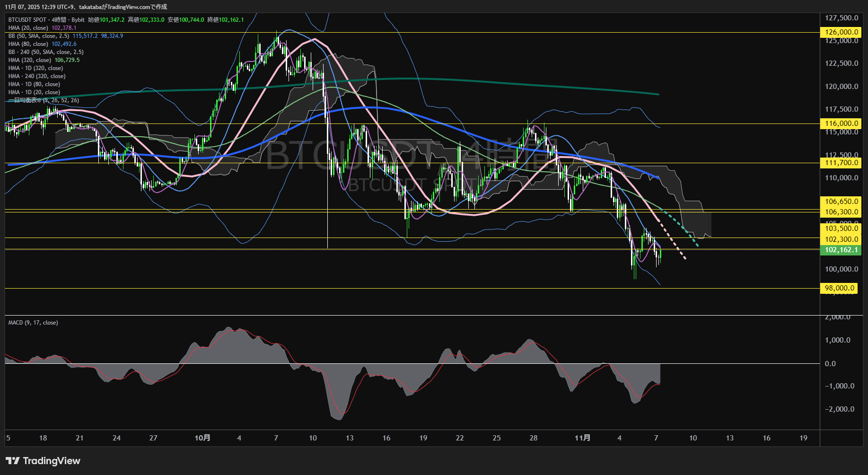Click the 10月 marker on time axis
Viewport: 868px width, 475px height.
click(202, 438)
